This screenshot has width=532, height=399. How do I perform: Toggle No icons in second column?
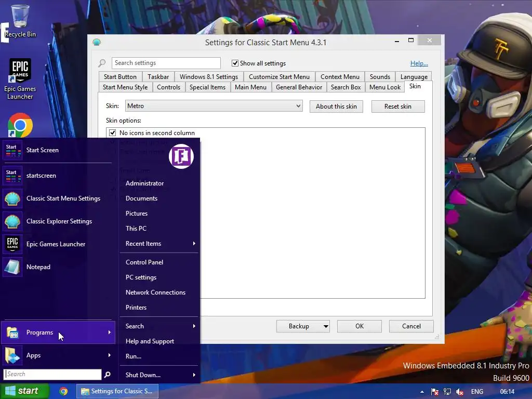112,132
